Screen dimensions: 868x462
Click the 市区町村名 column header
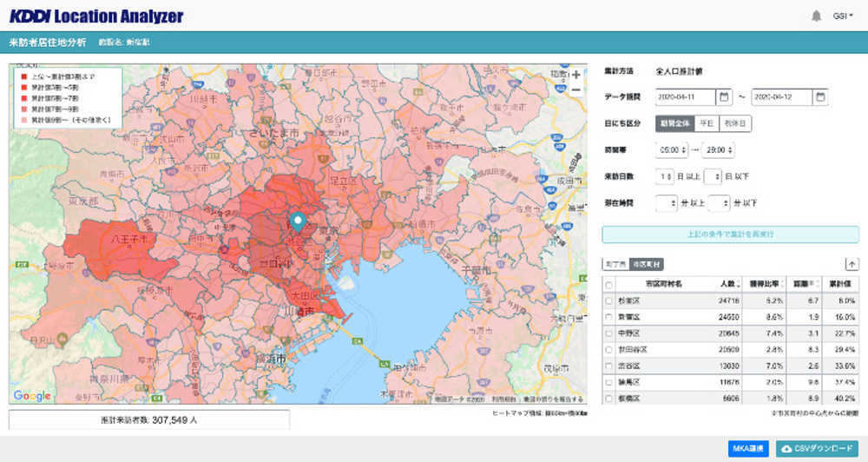click(663, 284)
